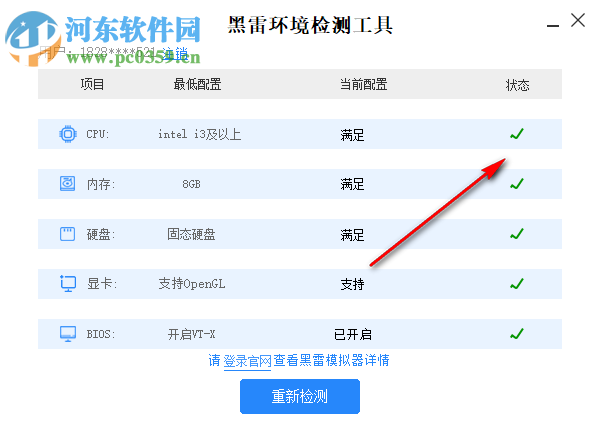Click 满足 in the 内存 row
600x434 pixels.
[x=352, y=184]
